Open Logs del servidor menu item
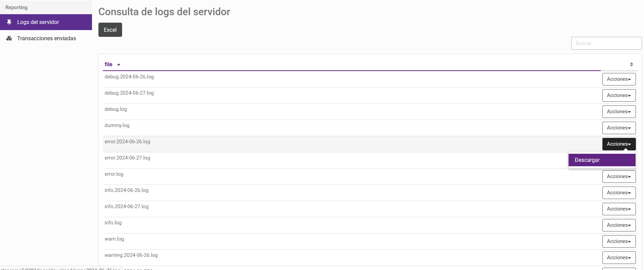This screenshot has width=644, height=270. pos(38,22)
